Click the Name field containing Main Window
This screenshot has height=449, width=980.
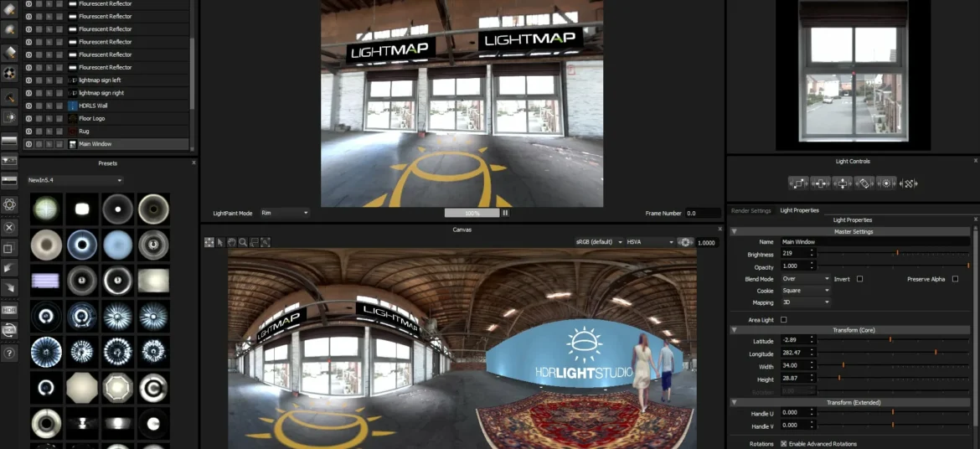875,242
